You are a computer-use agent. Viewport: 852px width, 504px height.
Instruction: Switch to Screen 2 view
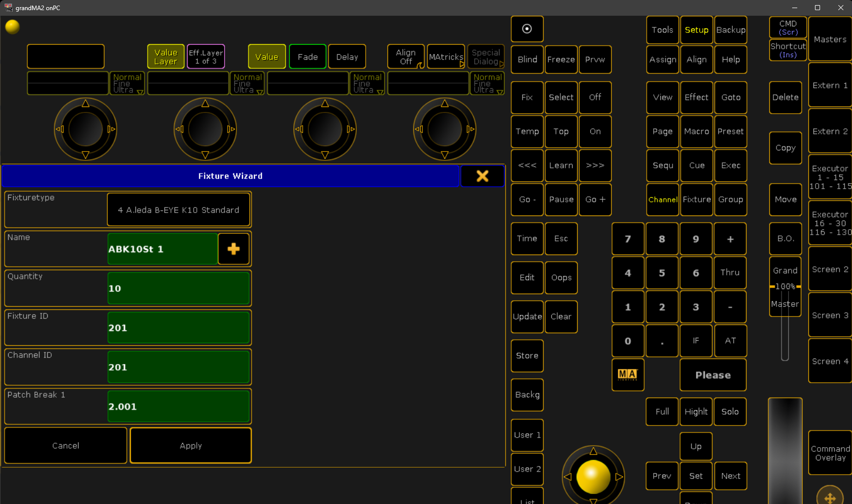(830, 269)
